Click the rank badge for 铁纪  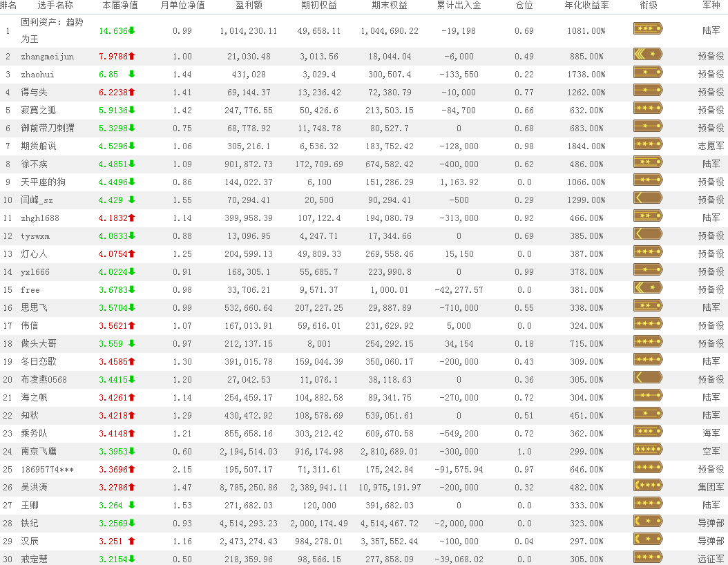[648, 521]
